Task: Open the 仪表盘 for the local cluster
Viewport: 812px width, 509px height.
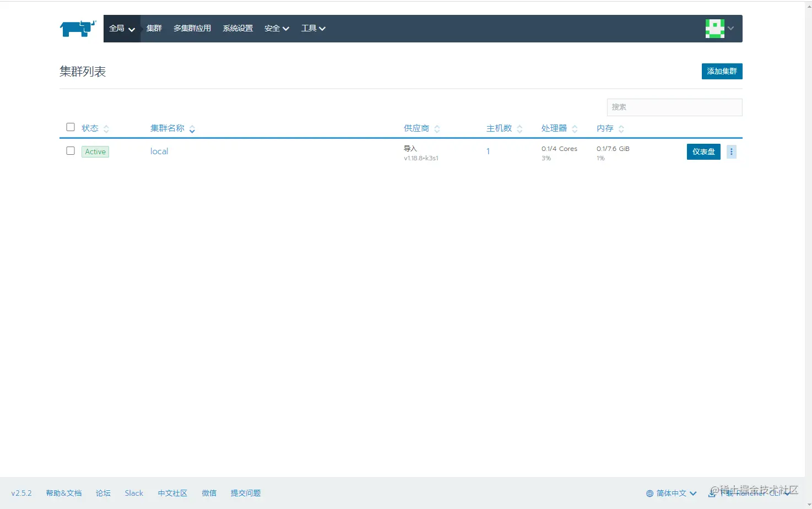Action: (x=703, y=151)
